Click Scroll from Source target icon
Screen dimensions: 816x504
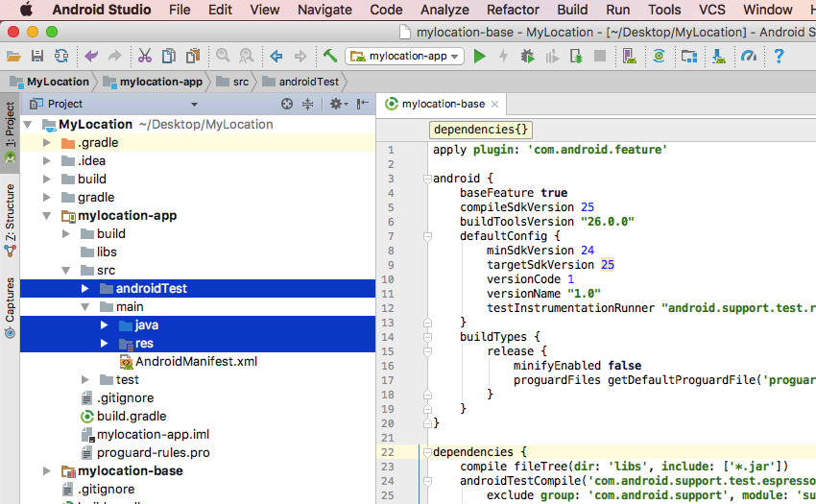coord(287,104)
